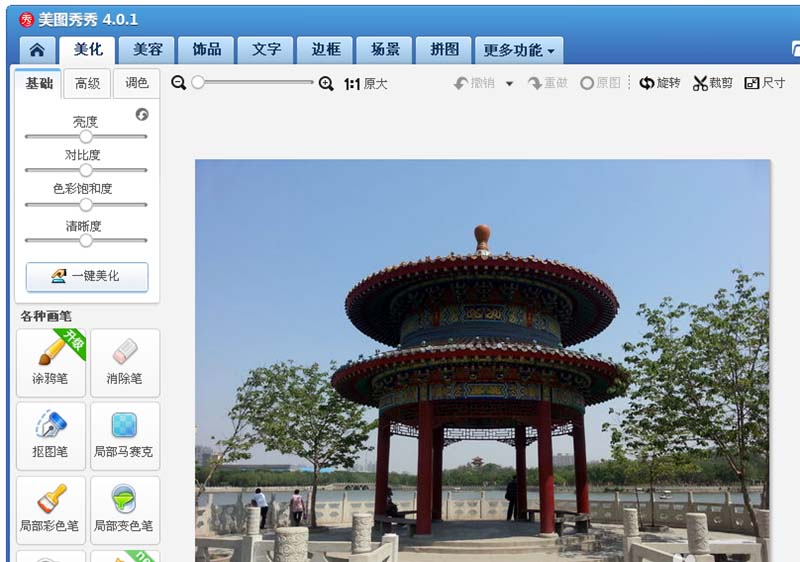
Task: Open the home tab icon
Action: (x=37, y=50)
